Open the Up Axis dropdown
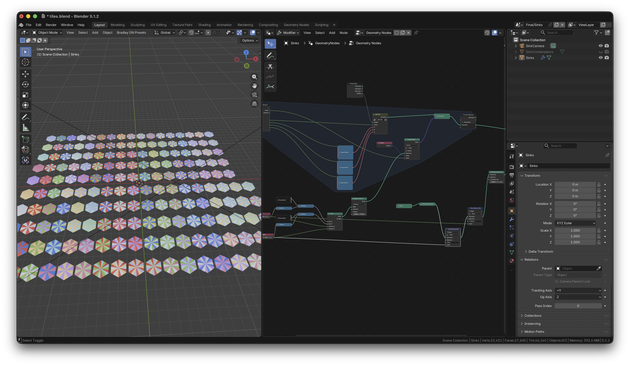 [578, 297]
